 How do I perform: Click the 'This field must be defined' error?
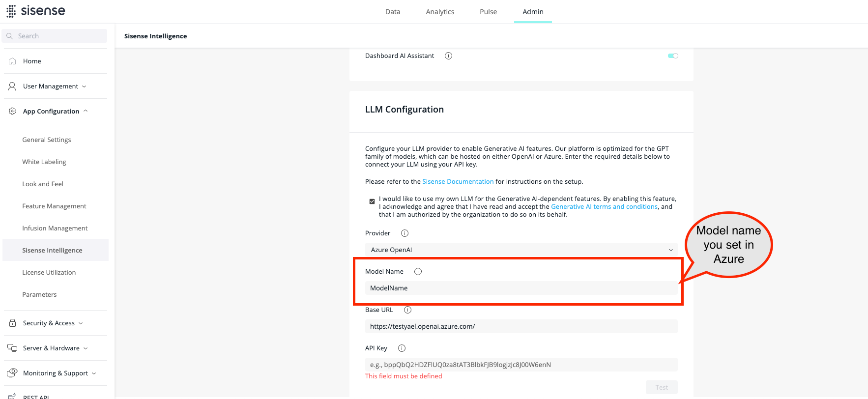click(404, 376)
